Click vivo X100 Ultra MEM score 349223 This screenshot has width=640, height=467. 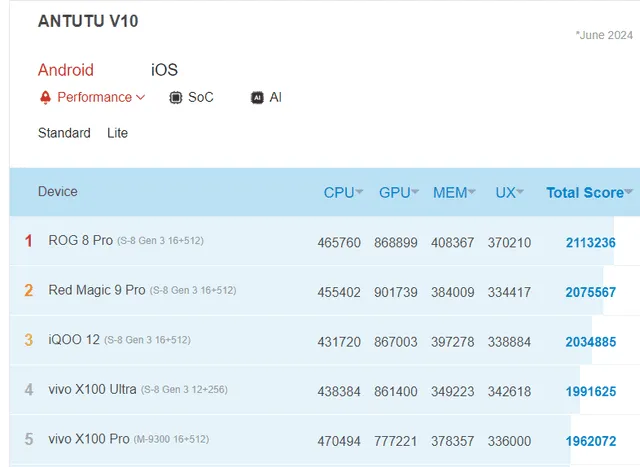coord(453,391)
